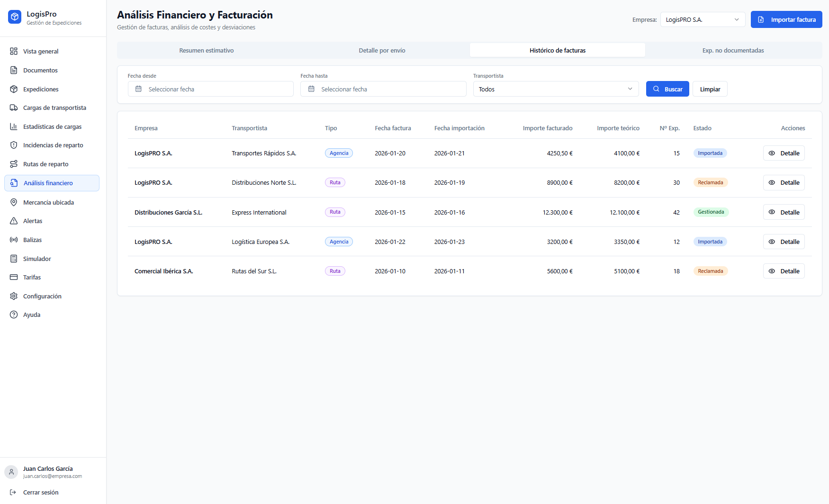The image size is (829, 504).
Task: Expand the Transportista filter dropdown
Action: point(555,89)
